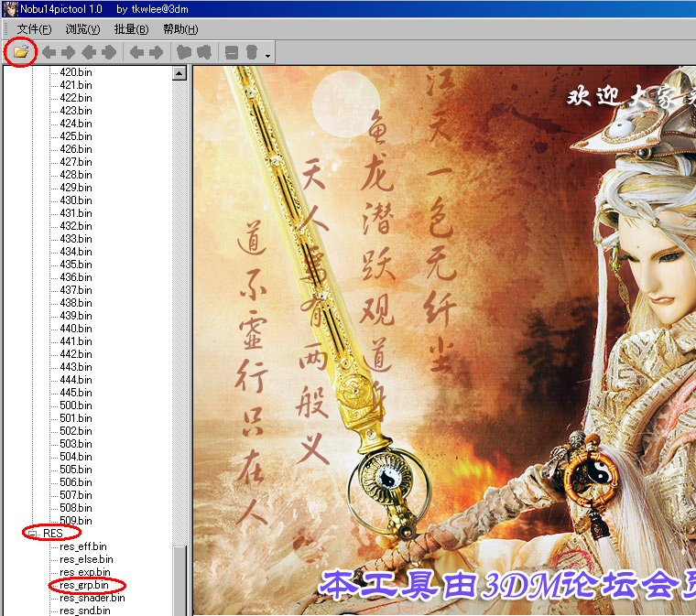Select 502.bin in the file tree
The image size is (696, 616).
click(x=76, y=431)
